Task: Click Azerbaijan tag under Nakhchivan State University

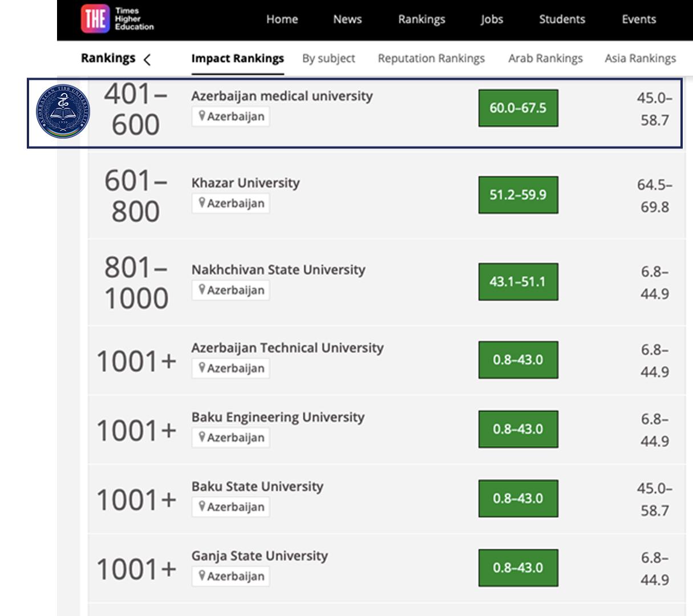Action: [x=230, y=290]
